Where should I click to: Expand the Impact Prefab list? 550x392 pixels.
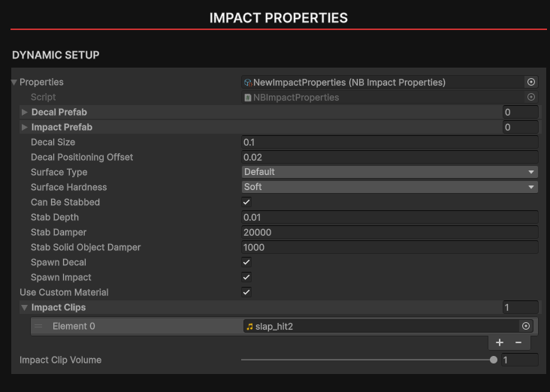point(25,127)
